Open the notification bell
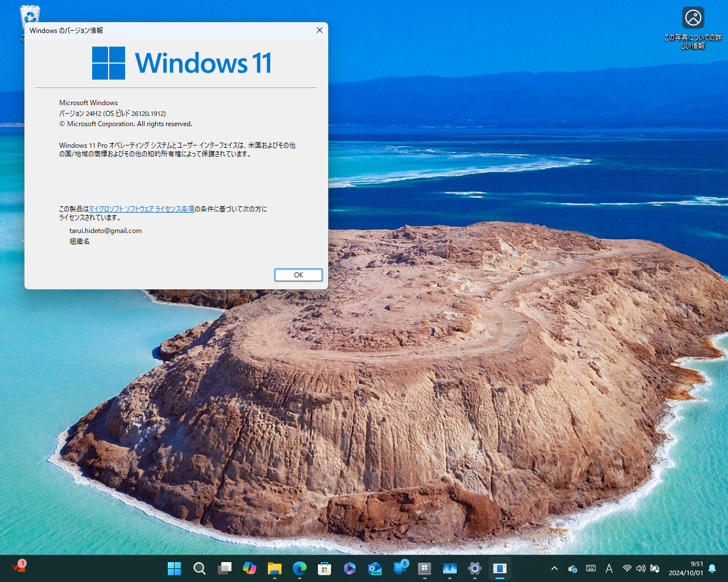 point(712,568)
